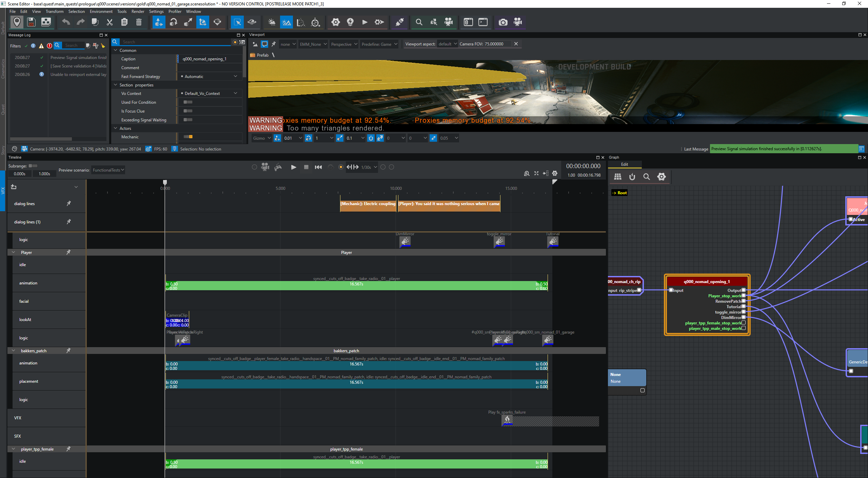Toggle the Used For Condition switch

click(x=188, y=102)
